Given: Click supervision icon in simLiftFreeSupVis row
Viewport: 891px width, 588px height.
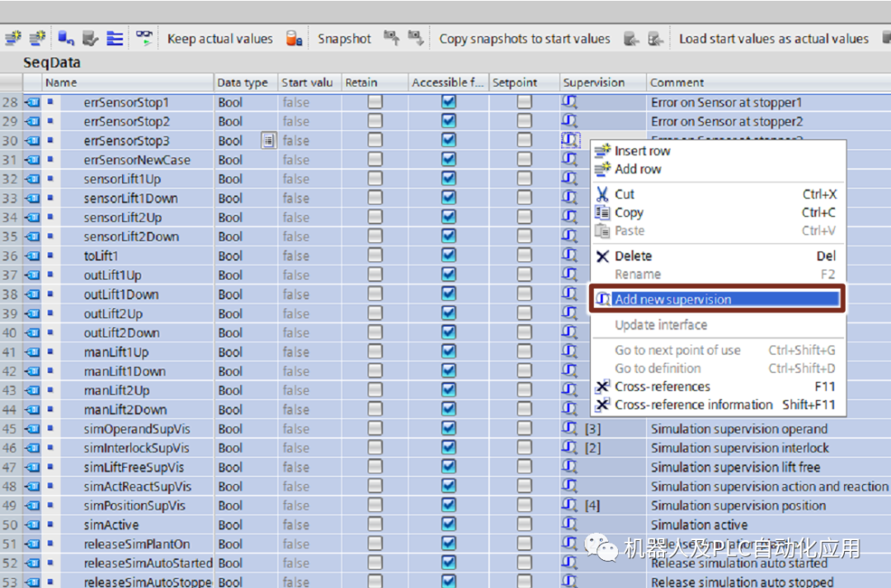Looking at the screenshot, I should [x=569, y=467].
